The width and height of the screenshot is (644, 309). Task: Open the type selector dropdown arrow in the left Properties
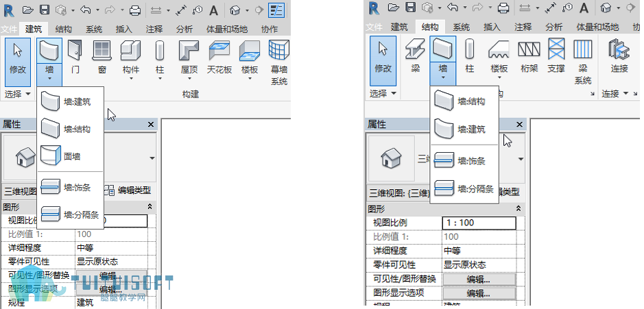[x=152, y=158]
